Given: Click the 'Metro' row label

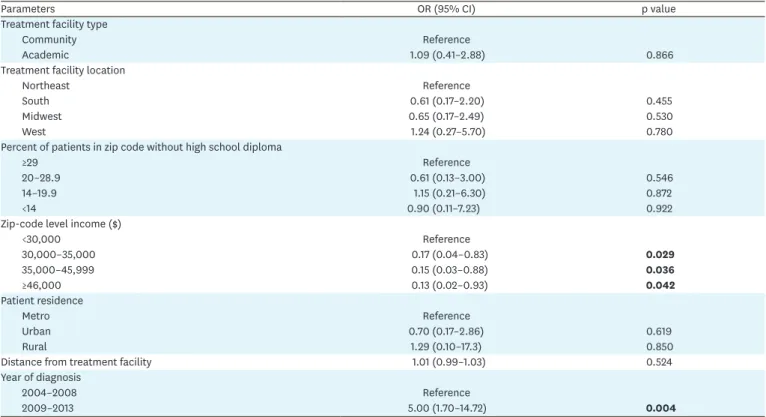Looking at the screenshot, I should 36,316.
